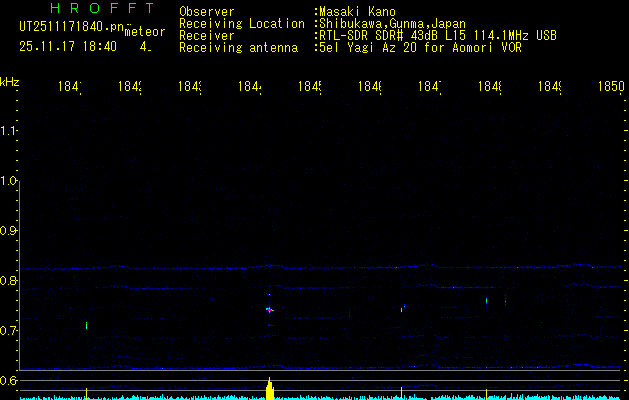Image resolution: width=629 pixels, height=400 pixels.
Task: Click the Shibukawa,Gunma,Japan location text
Action: [x=391, y=24]
